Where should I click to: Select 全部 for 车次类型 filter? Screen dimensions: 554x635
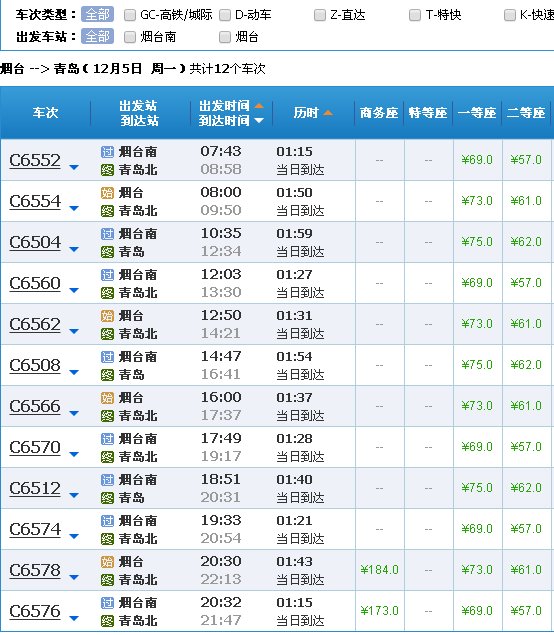(x=97, y=15)
